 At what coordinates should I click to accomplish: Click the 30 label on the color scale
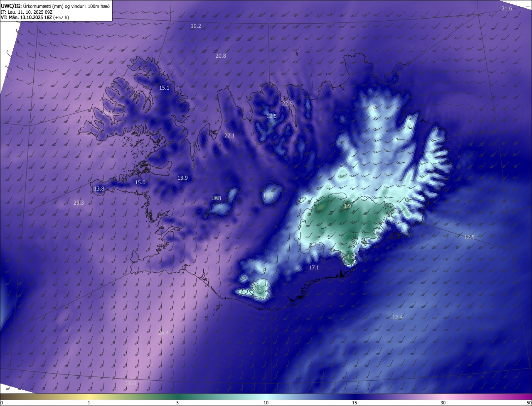click(x=443, y=403)
